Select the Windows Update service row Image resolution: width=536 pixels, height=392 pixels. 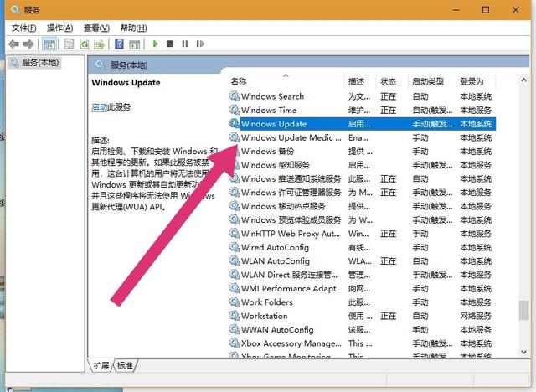click(x=362, y=123)
